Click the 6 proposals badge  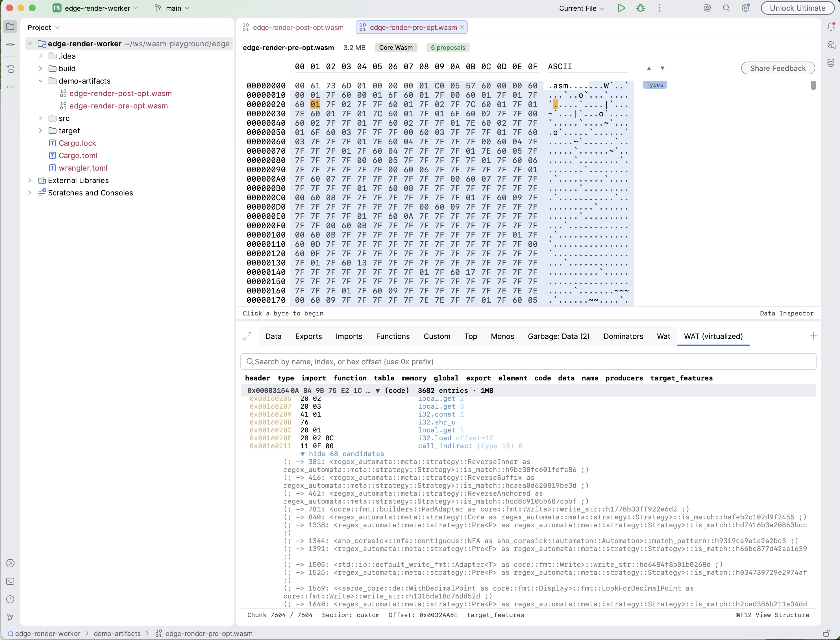(448, 48)
